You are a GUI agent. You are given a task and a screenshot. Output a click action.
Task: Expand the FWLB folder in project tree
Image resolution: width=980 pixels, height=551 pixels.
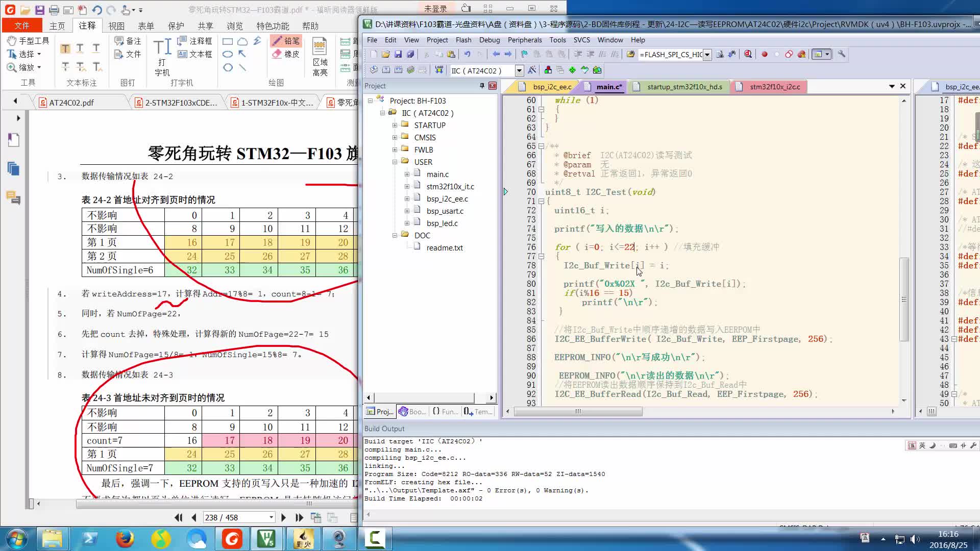click(395, 149)
